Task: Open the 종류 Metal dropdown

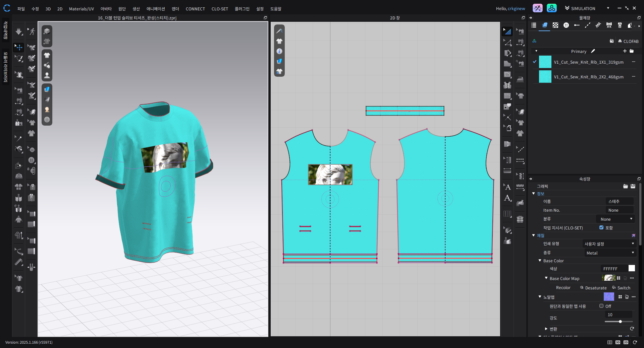Action: (609, 253)
